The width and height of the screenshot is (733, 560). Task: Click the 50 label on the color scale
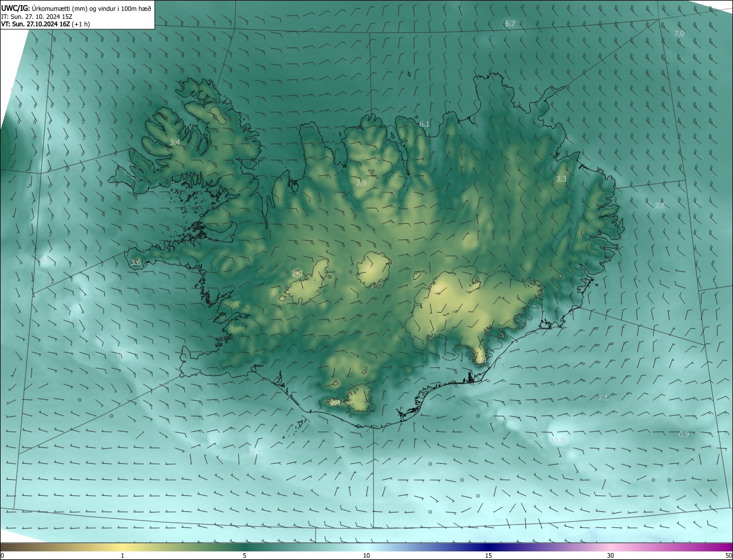point(728,555)
